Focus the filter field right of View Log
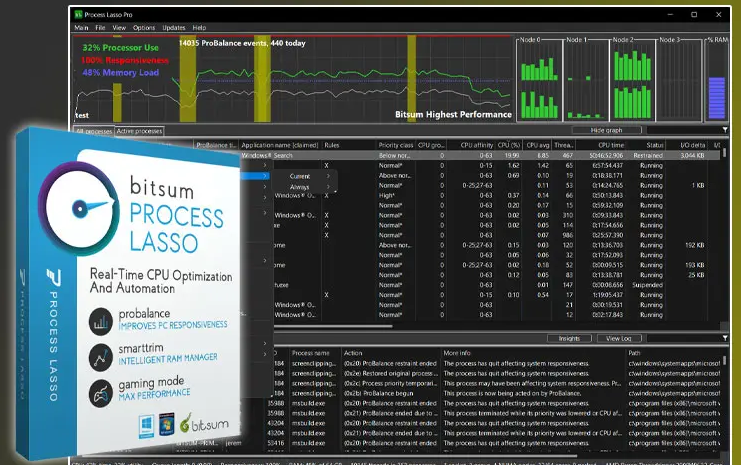 click(684, 338)
